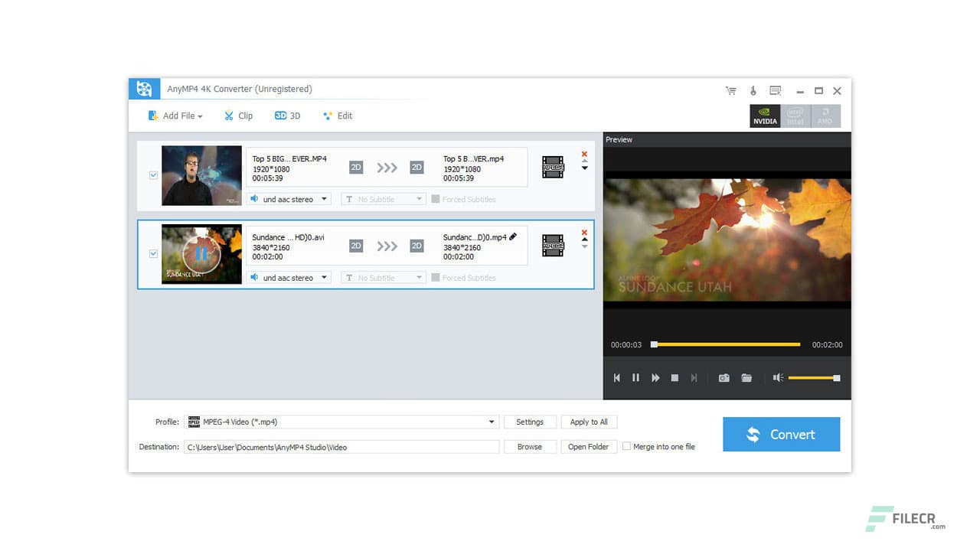This screenshot has height=551, width=980.
Task: Click the Convert button
Action: point(781,434)
